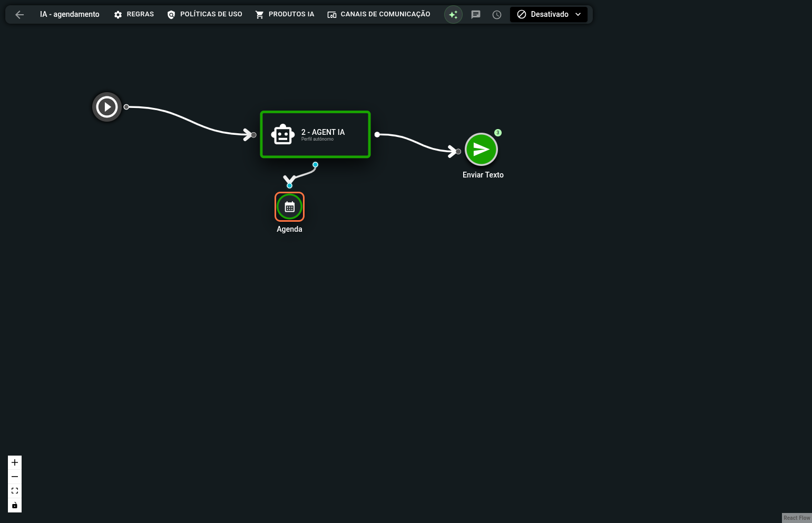The width and height of the screenshot is (812, 523).
Task: Toggle the canvas interactivity lock
Action: pos(15,506)
